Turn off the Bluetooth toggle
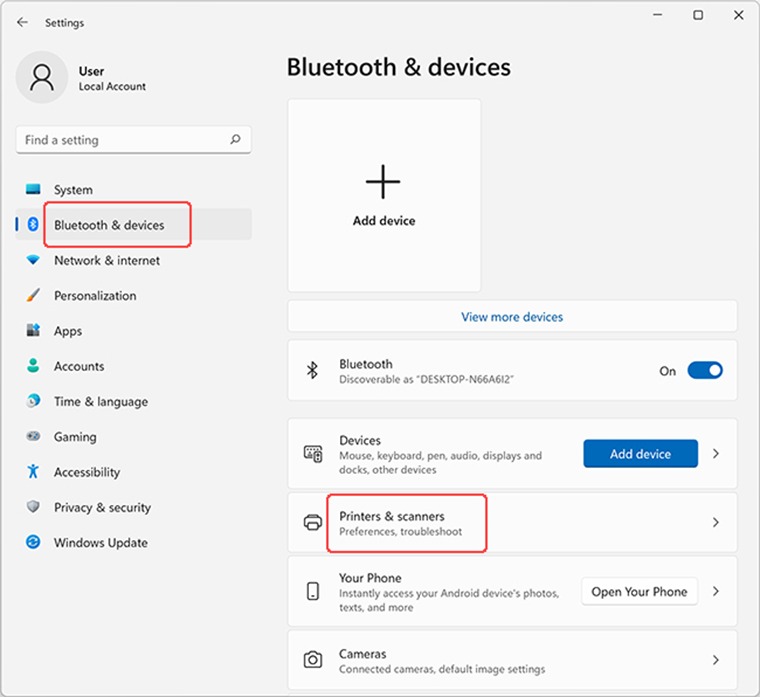 coord(705,371)
